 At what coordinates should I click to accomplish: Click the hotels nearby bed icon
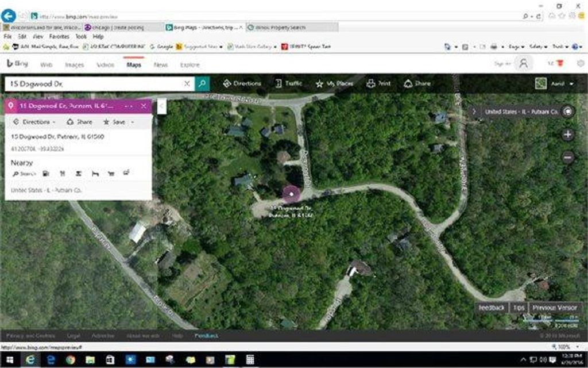click(x=95, y=173)
